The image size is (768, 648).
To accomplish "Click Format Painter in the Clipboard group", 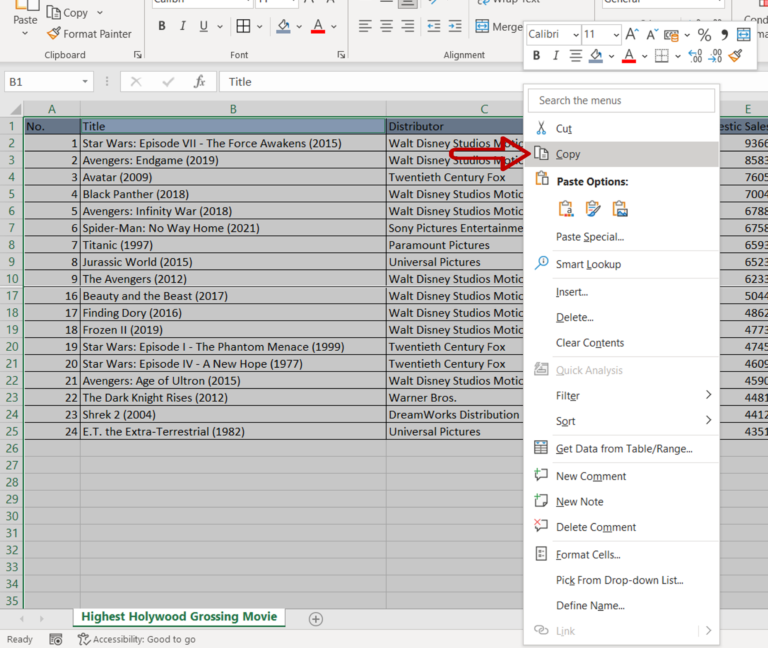I will pos(89,34).
